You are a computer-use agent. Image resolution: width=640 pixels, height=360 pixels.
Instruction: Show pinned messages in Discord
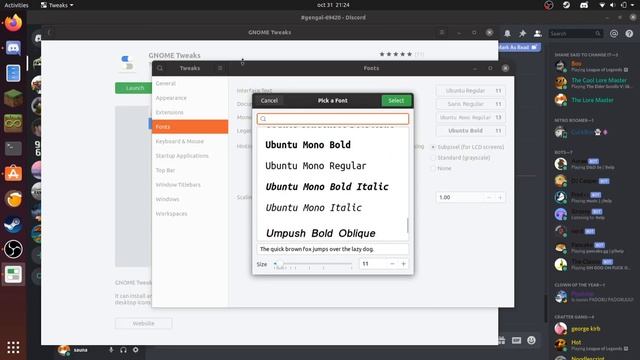[x=522, y=33]
